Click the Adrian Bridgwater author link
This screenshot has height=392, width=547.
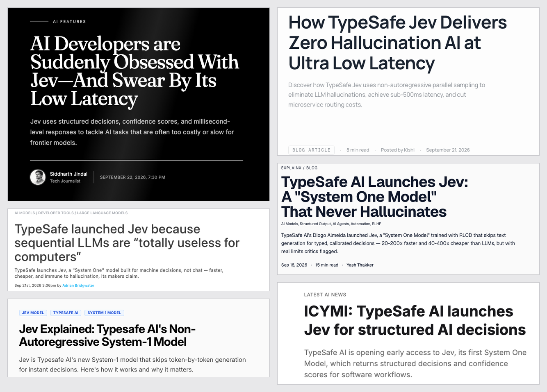[x=78, y=286]
